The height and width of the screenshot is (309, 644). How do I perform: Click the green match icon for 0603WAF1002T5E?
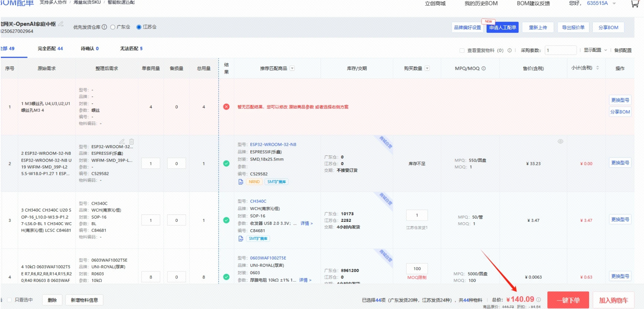pos(226,277)
